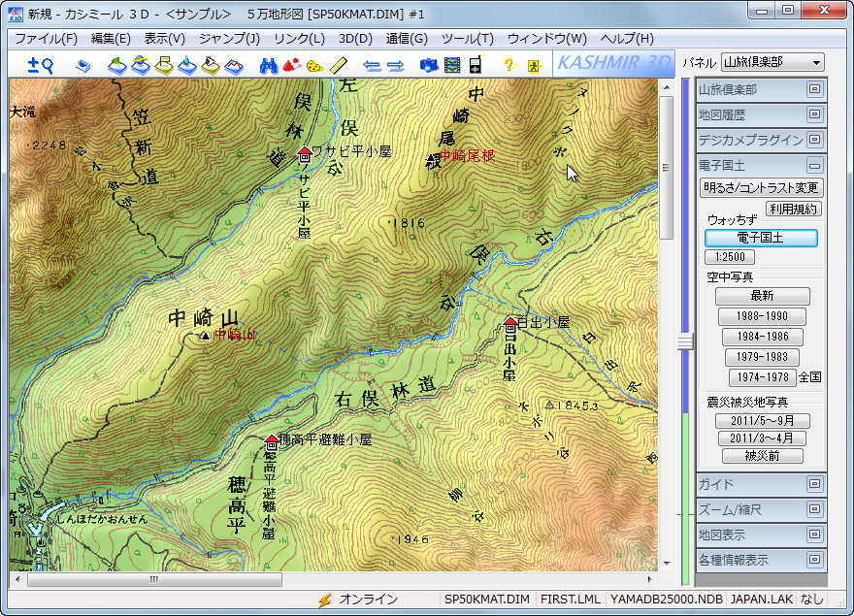This screenshot has width=854, height=616.
Task: Collapse the 電子国土 panel section
Action: [814, 165]
